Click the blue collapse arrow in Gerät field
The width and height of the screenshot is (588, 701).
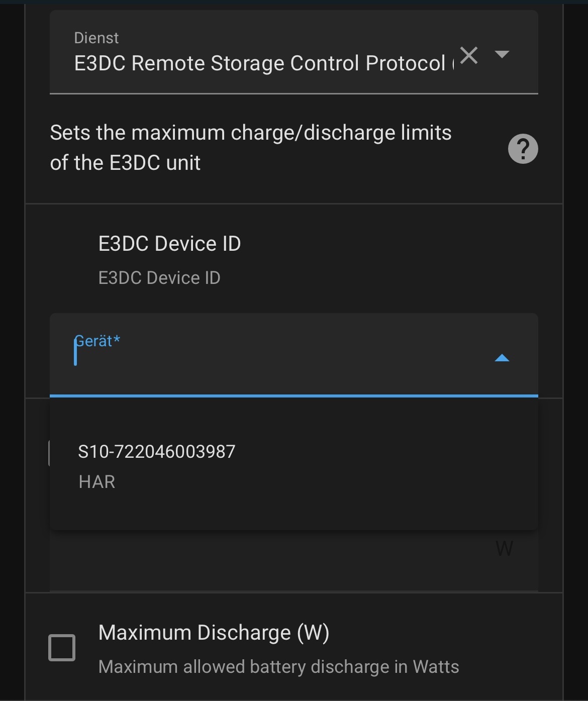[x=501, y=358]
